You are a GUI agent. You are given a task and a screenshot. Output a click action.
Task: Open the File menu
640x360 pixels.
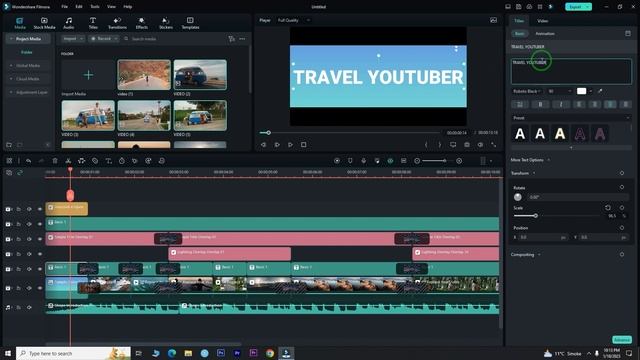coord(64,7)
